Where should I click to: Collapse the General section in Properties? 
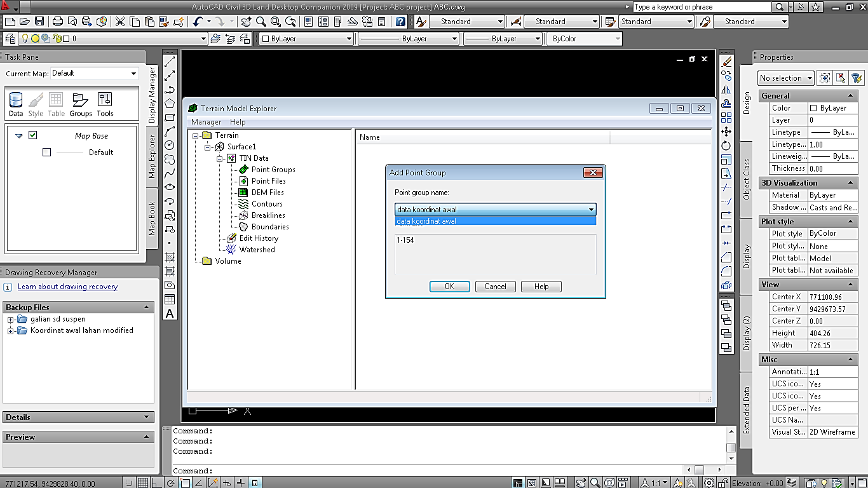point(850,96)
